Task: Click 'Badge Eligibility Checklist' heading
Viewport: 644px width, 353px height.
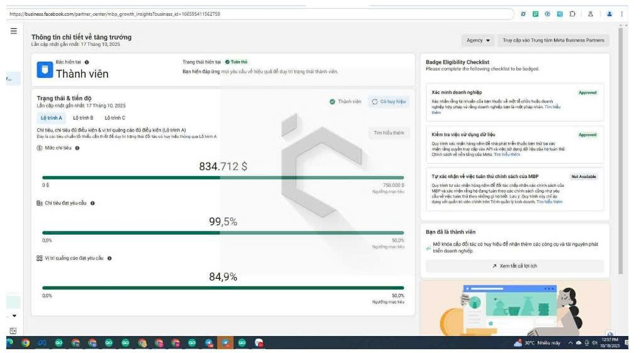Action: click(x=458, y=62)
